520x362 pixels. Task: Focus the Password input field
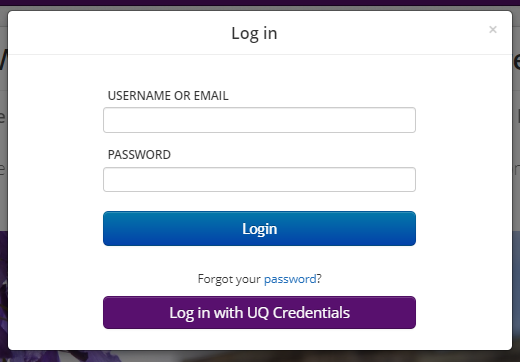coord(259,180)
